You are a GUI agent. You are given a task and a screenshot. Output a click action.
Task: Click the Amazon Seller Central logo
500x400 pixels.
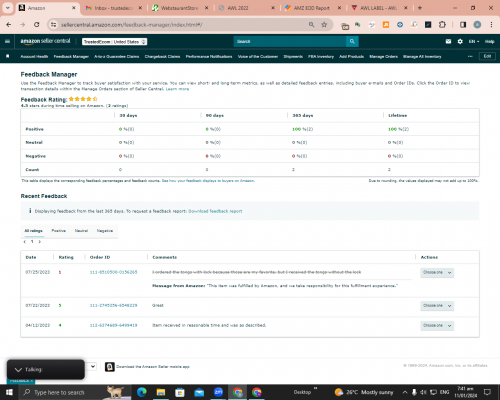(x=45, y=41)
